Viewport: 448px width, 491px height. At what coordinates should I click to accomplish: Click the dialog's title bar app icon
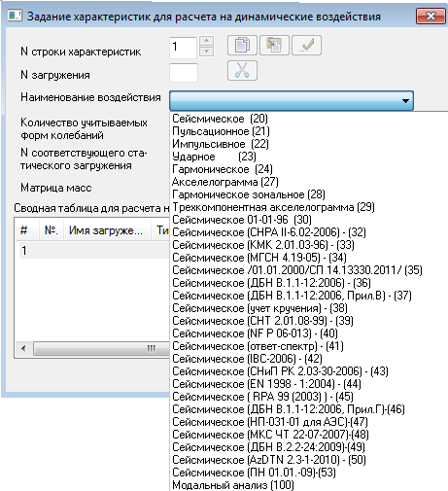[15, 16]
